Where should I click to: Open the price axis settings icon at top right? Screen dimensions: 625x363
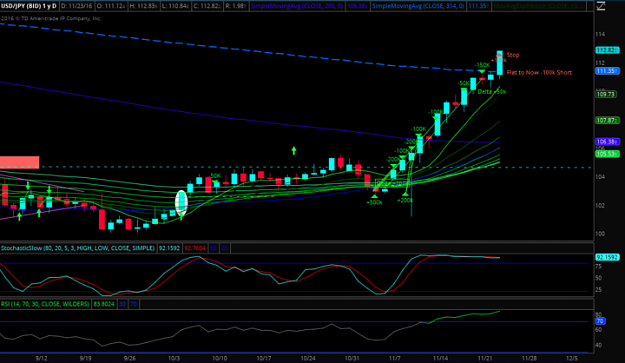(601, 6)
